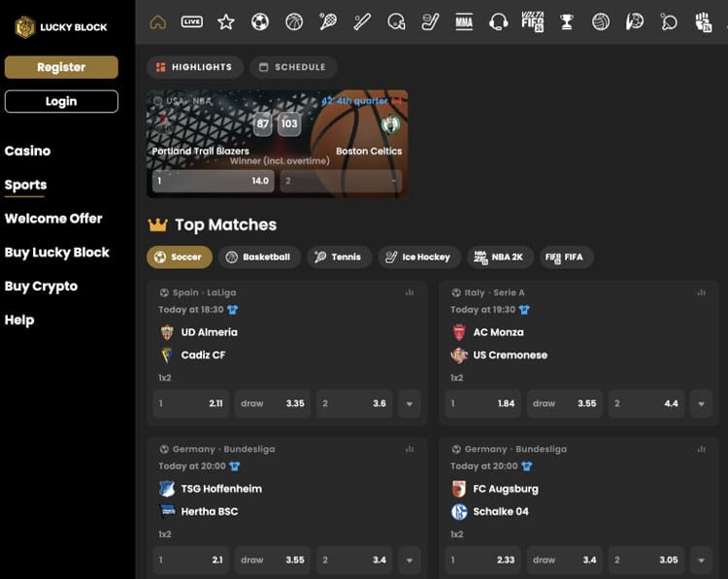Open the Trail Blazers vs Celtics live card
This screenshot has width=728, height=579.
point(278,144)
